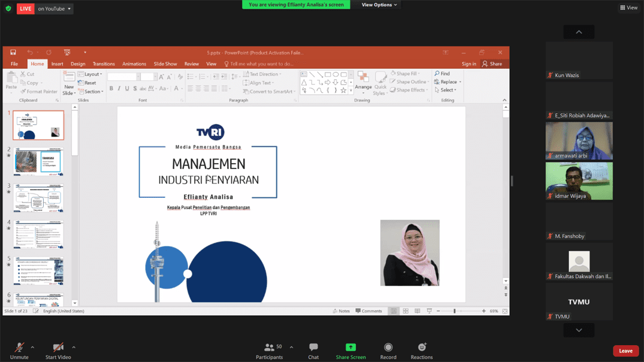Open the Shape Outline dropdown

(409, 82)
